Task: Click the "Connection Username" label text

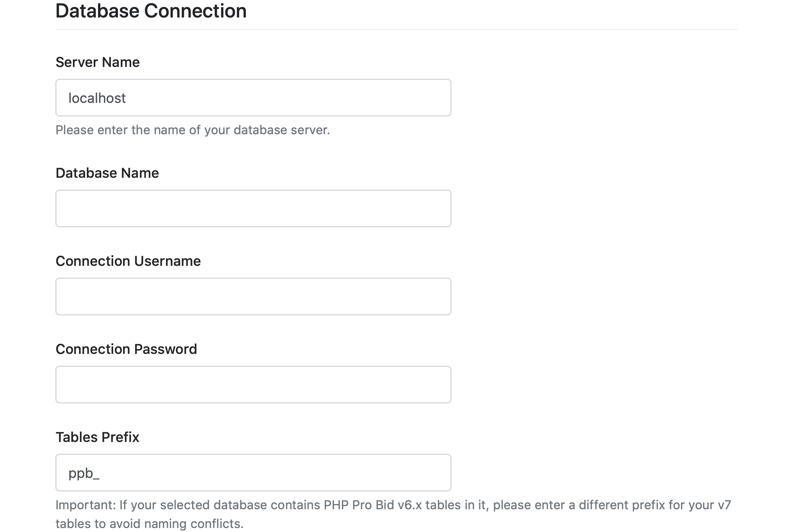Action: [128, 261]
